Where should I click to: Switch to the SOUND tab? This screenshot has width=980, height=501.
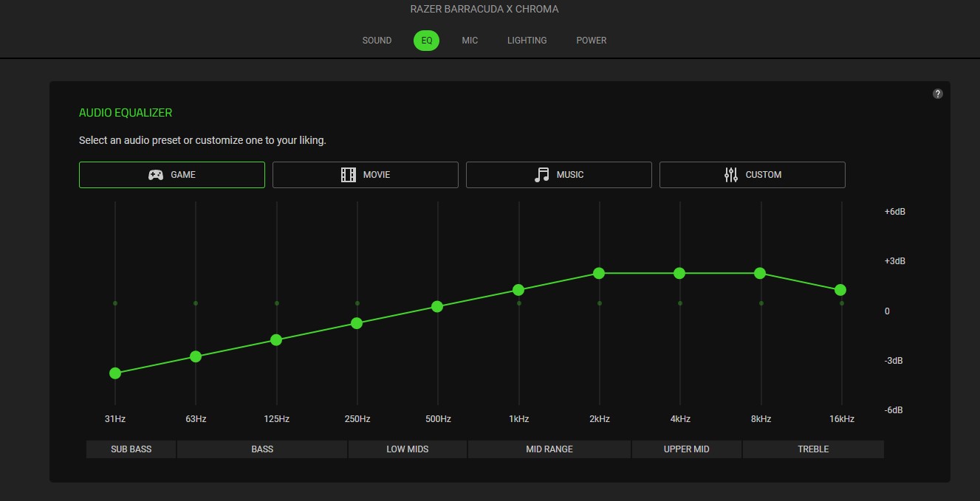point(377,41)
